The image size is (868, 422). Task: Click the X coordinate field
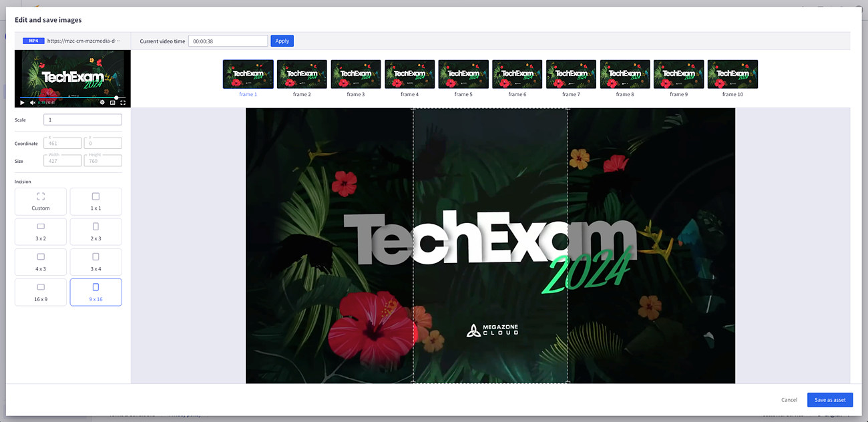63,143
